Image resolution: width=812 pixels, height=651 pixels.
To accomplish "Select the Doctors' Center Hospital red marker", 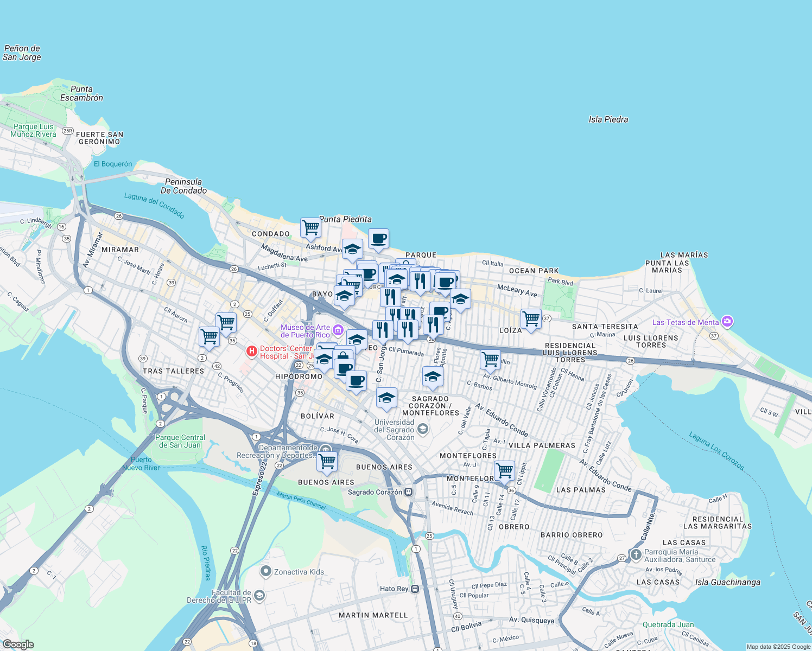I will 252,352.
